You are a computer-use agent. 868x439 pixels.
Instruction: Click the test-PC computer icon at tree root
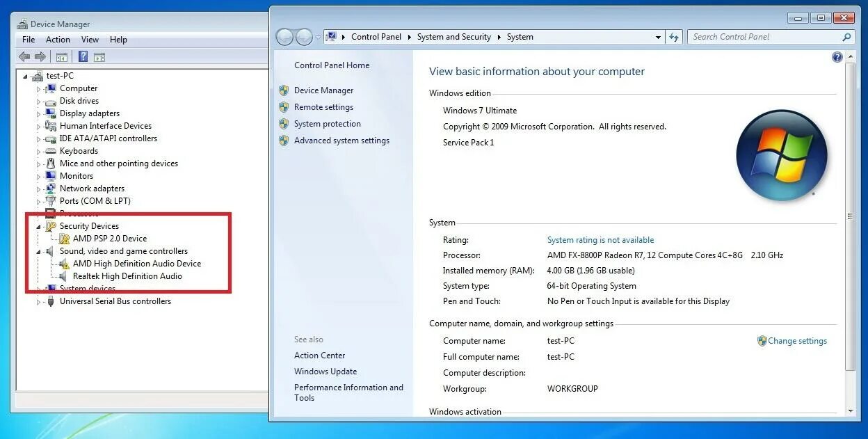38,76
